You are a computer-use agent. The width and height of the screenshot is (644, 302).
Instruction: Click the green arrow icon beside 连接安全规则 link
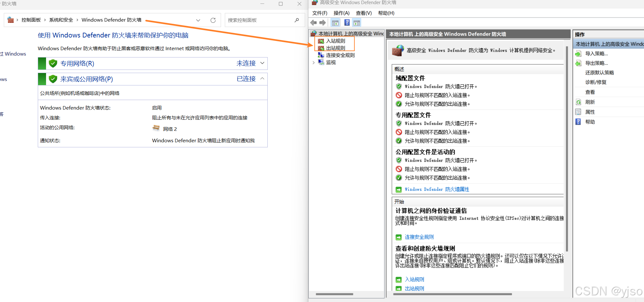[x=399, y=237]
